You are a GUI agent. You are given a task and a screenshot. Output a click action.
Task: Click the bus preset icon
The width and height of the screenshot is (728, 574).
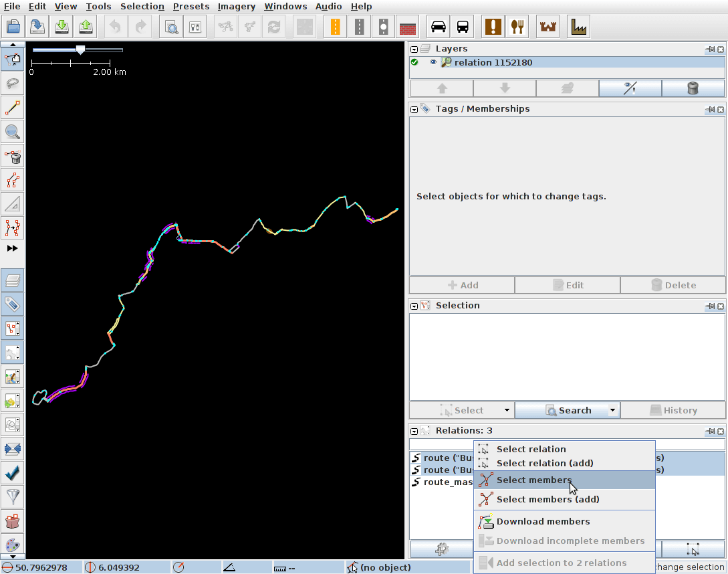pos(463,27)
